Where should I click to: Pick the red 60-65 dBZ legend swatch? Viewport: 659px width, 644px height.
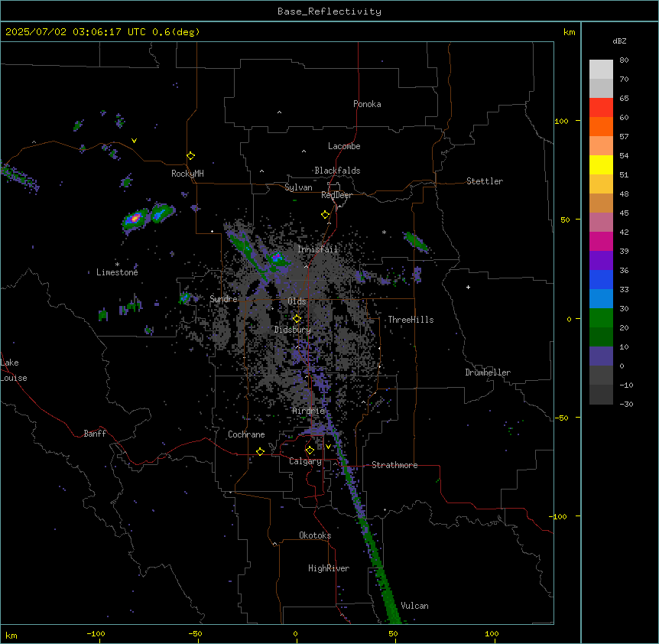click(x=601, y=108)
